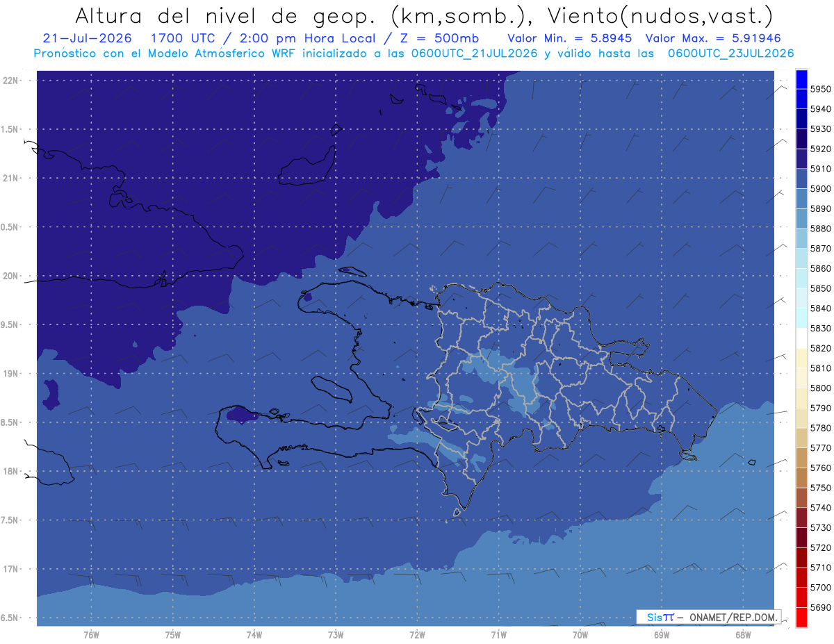Pick the color bar segment between 5910 and 5920
Viewport: 834px width, 644px height.
point(801,158)
